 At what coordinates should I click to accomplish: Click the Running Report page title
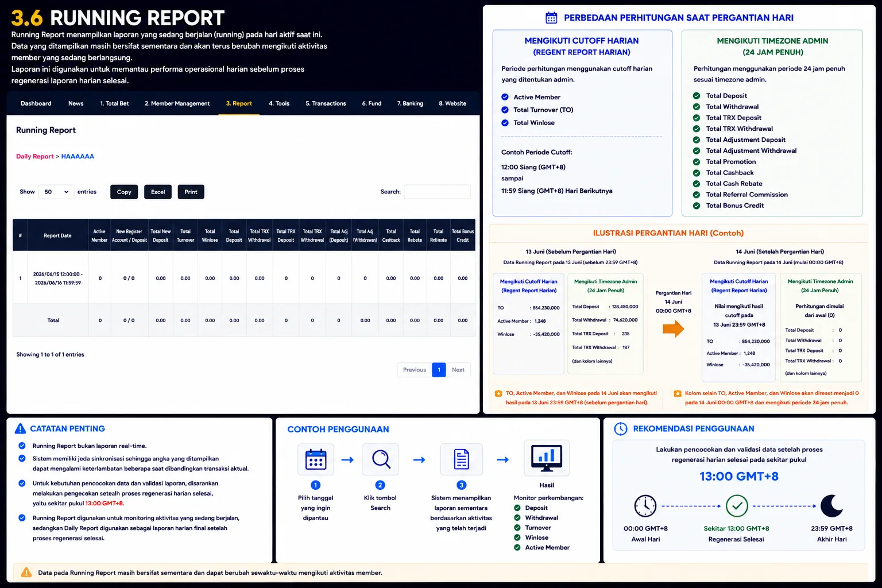[x=46, y=130]
